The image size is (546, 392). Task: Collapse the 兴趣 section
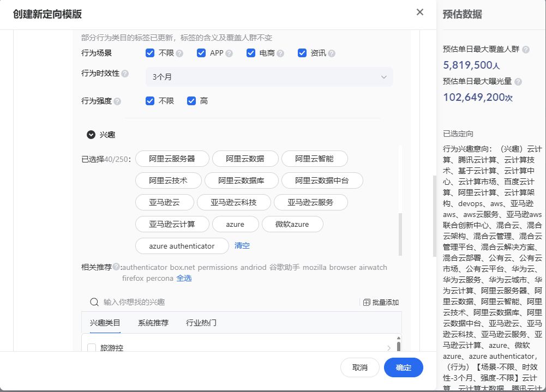pyautogui.click(x=90, y=135)
